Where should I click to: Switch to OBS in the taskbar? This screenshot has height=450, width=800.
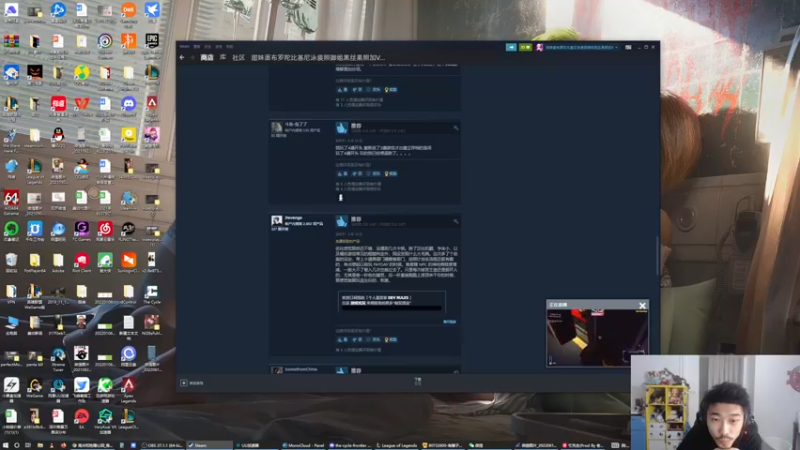tap(162, 445)
